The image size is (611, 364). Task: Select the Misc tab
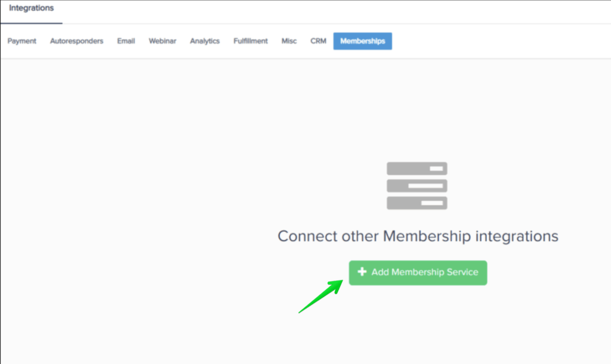289,41
